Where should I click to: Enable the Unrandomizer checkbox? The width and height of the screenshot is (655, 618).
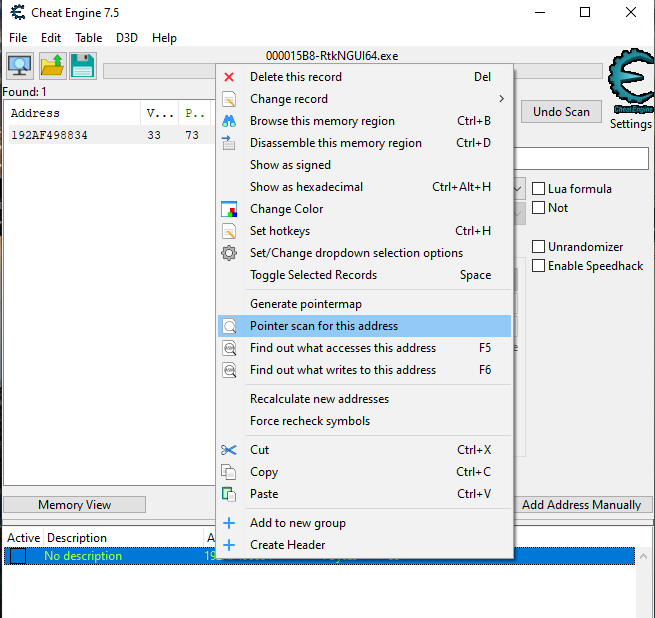[538, 247]
